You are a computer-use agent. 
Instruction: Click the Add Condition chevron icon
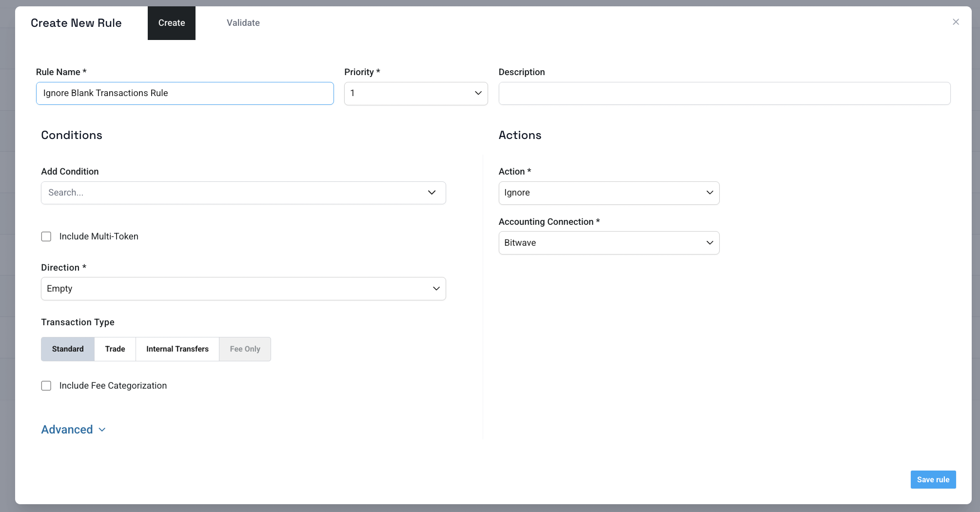point(431,193)
